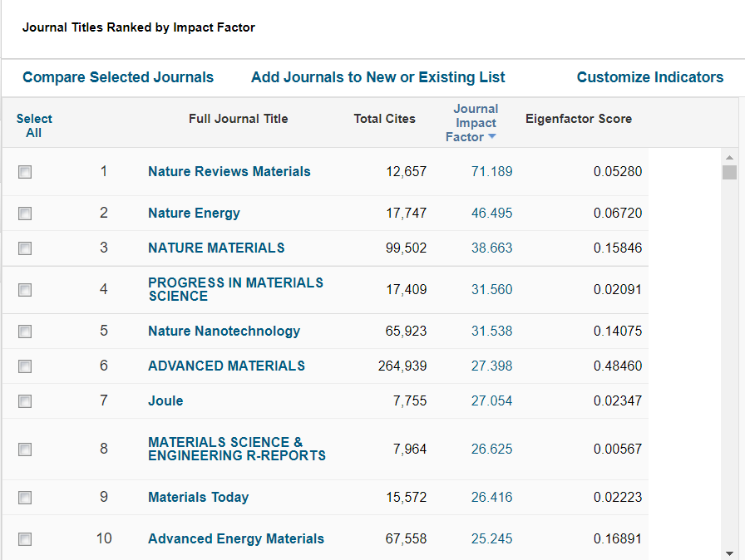Click impact factor value 25.245
The height and width of the screenshot is (560, 745).
click(491, 538)
